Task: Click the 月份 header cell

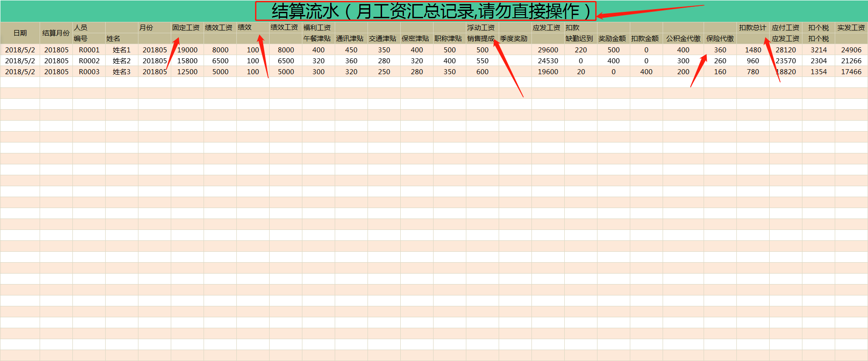Action: tap(155, 28)
